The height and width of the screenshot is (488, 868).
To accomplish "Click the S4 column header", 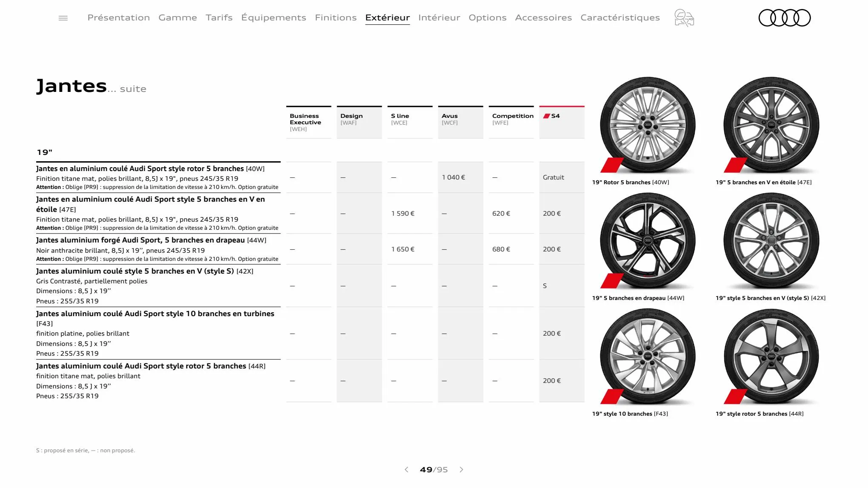I will (x=562, y=122).
